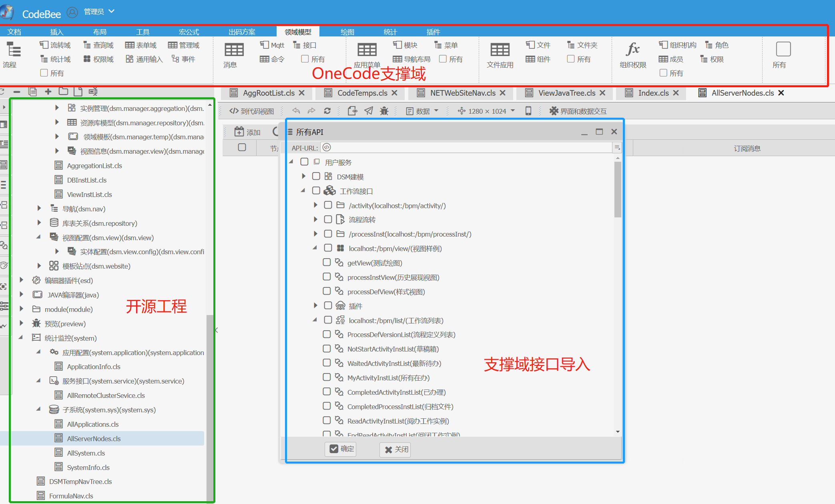Tick the getView(测试绘图) checkbox
Viewport: 835px width, 504px height.
coord(327,262)
